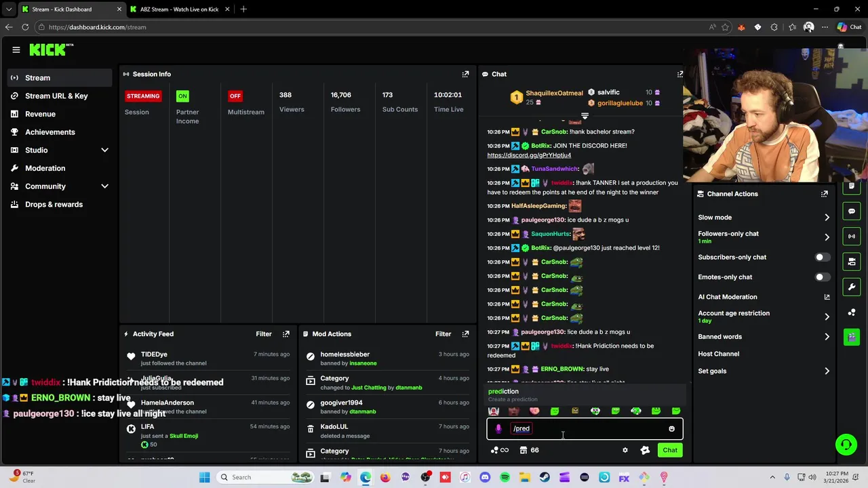Viewport: 868px width, 488px height.
Task: Open the chat-bubble widget button in the right rail
Action: click(852, 211)
